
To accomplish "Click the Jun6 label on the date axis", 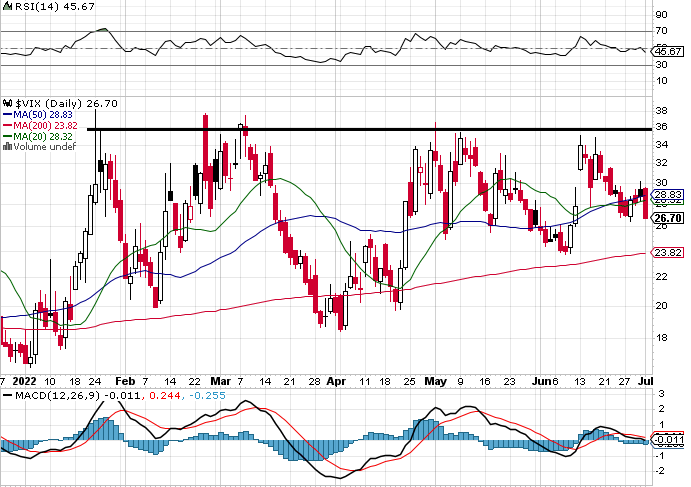I will pos(545,381).
